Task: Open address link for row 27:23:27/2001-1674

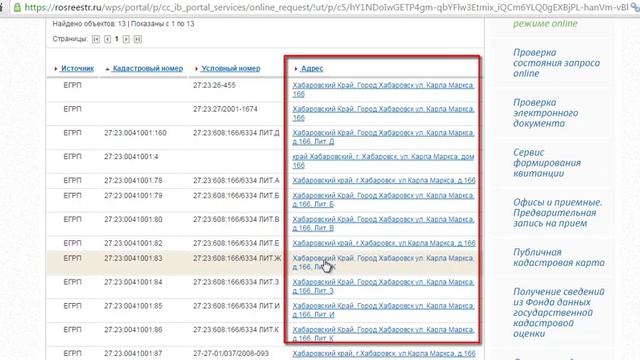Action: click(383, 113)
